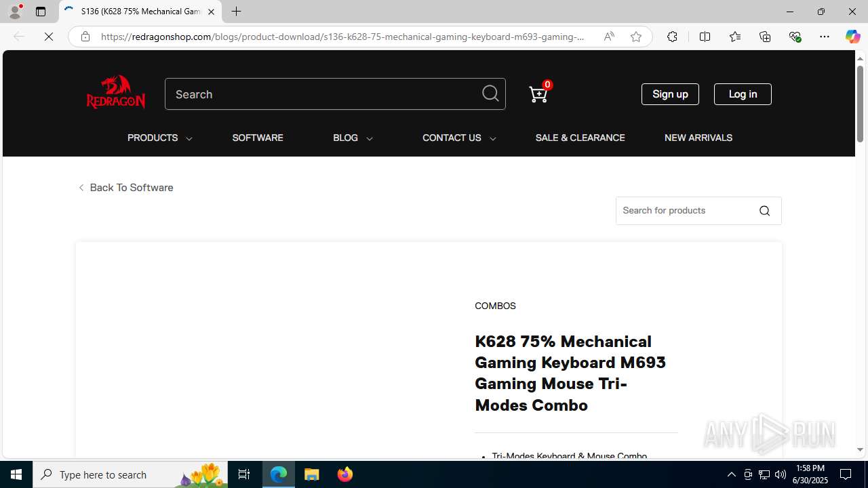Show hidden system tray icons

[731, 474]
